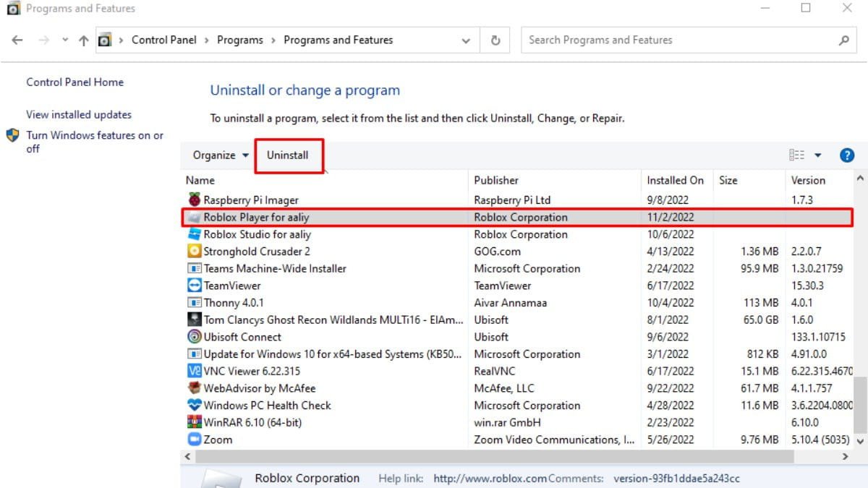The image size is (868, 488).
Task: Click the refresh icon next to address bar
Action: click(495, 40)
